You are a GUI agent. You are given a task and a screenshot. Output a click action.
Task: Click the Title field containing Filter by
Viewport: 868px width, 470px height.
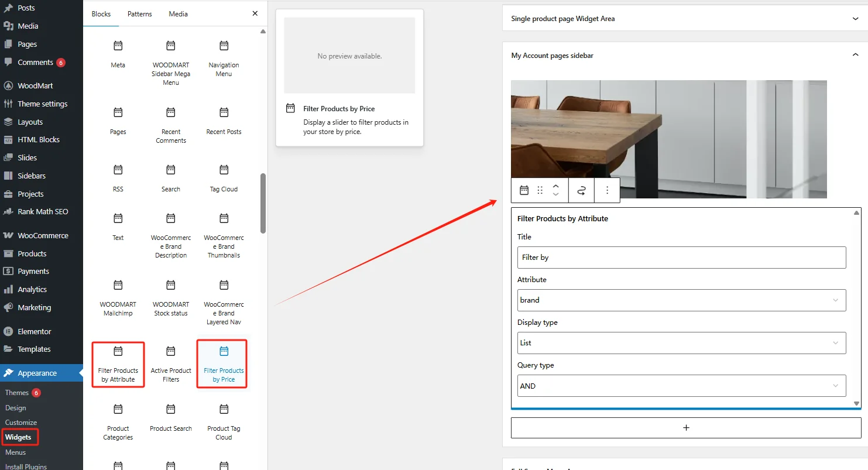coord(681,258)
